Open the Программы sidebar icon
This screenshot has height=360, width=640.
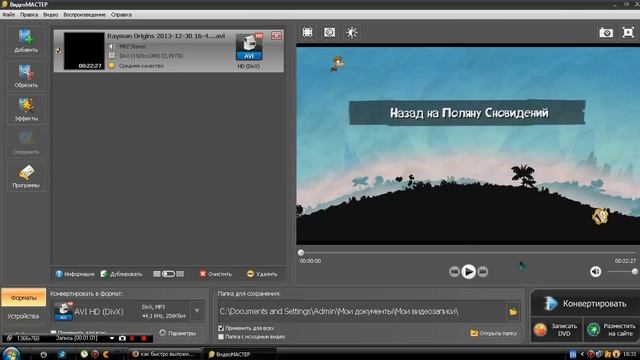(x=26, y=176)
